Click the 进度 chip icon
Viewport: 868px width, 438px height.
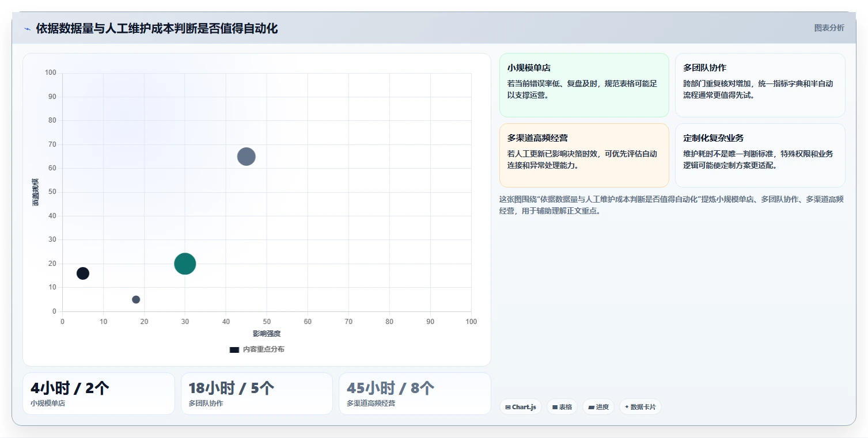coord(591,407)
